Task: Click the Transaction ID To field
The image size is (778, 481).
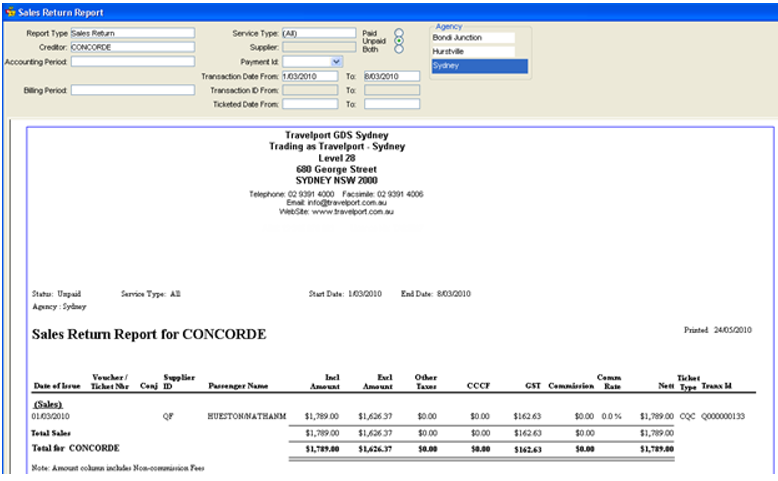Action: point(392,90)
